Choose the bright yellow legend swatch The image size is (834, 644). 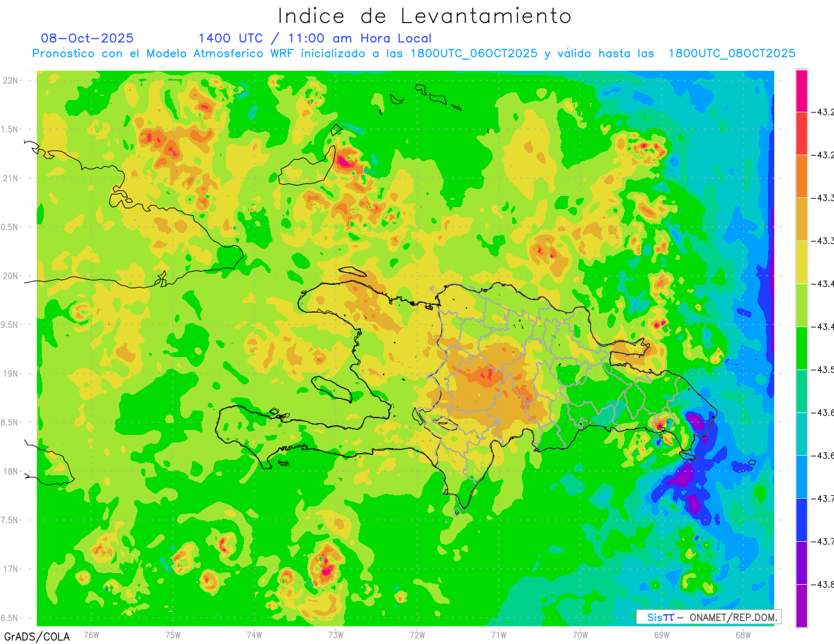point(801,262)
